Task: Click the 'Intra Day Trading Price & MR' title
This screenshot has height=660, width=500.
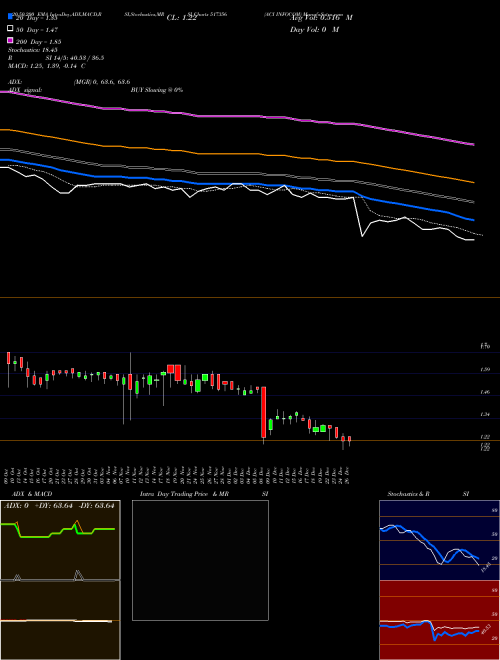Action: pos(184,494)
